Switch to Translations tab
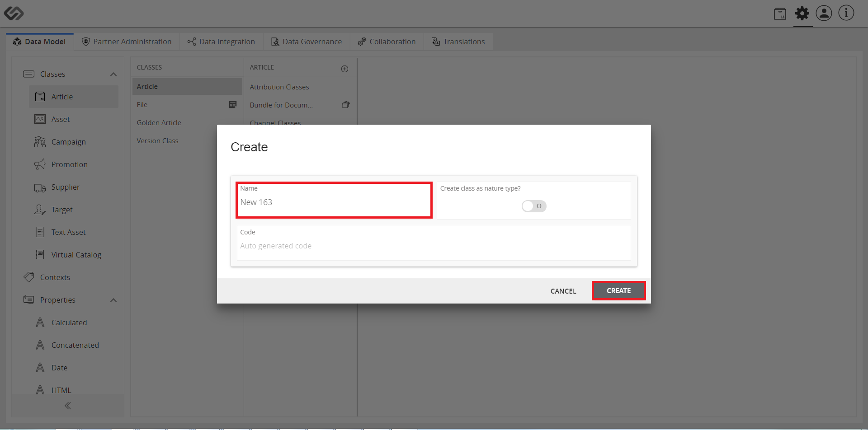Screen dimensions: 868x430 click(458, 42)
